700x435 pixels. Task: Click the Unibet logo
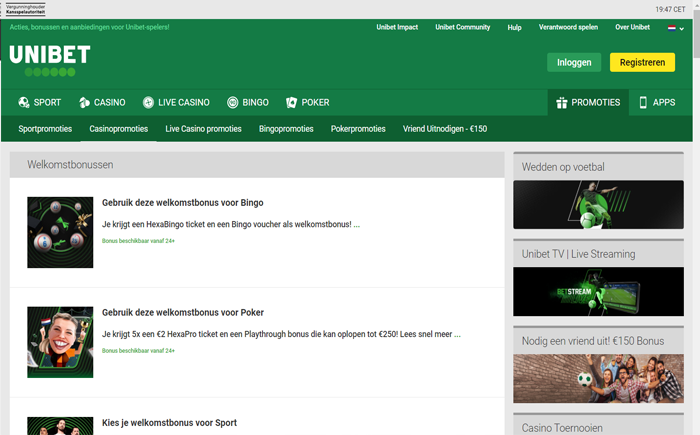(50, 60)
